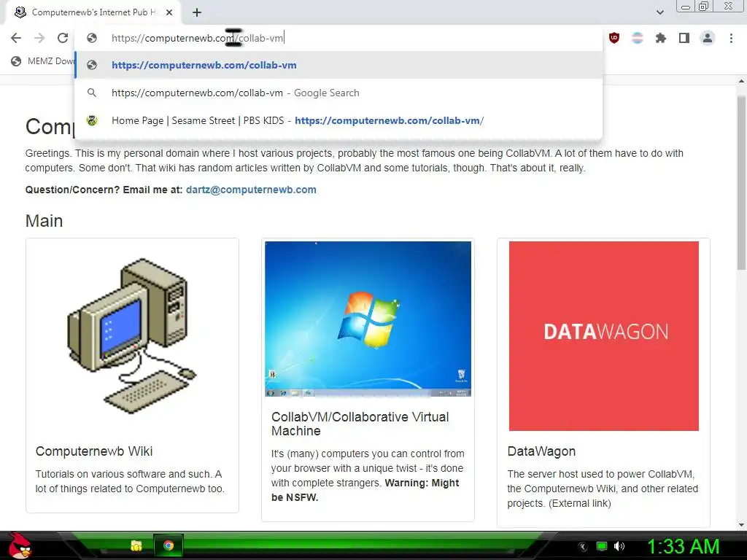
Task: Open the Angry Birds start button
Action: point(20,545)
